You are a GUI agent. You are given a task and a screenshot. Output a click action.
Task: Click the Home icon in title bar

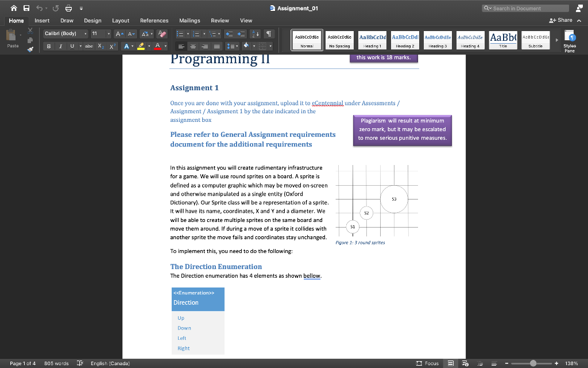coord(14,8)
